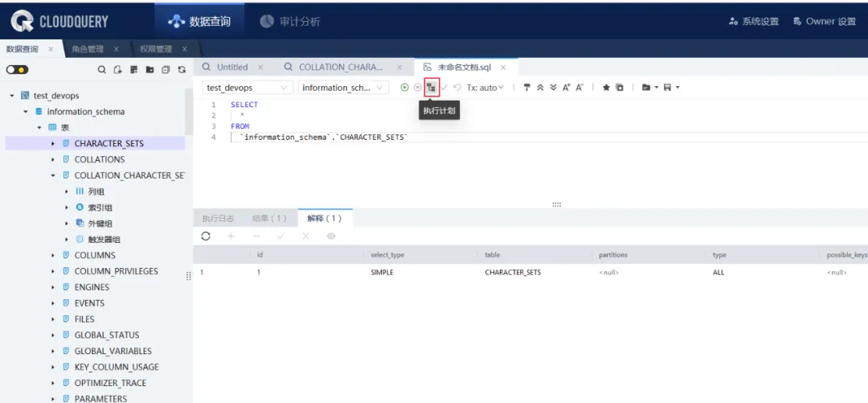The height and width of the screenshot is (403, 868).
Task: Select the ENGINES table in tree
Action: (x=92, y=287)
